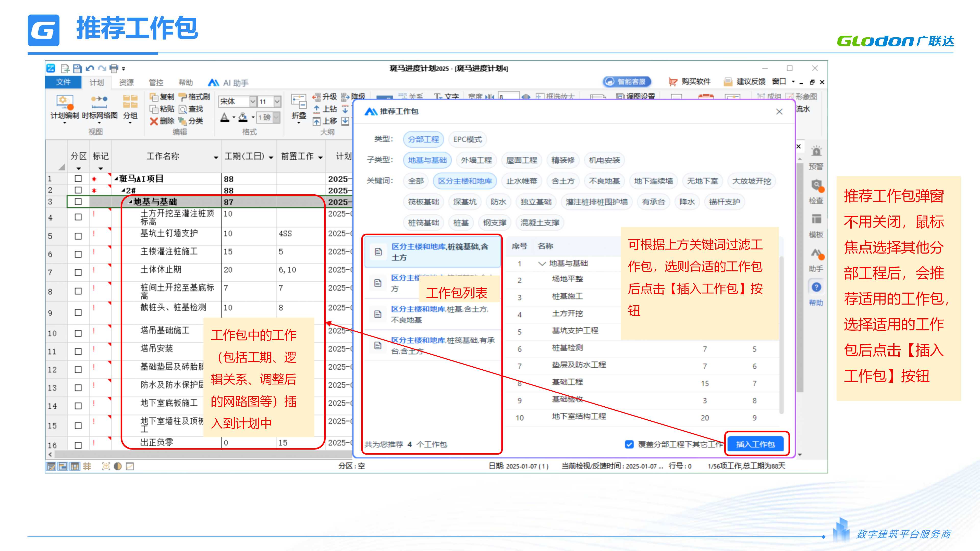Switch to the 管控 ribbon tab
The image size is (980, 551).
coord(156,82)
